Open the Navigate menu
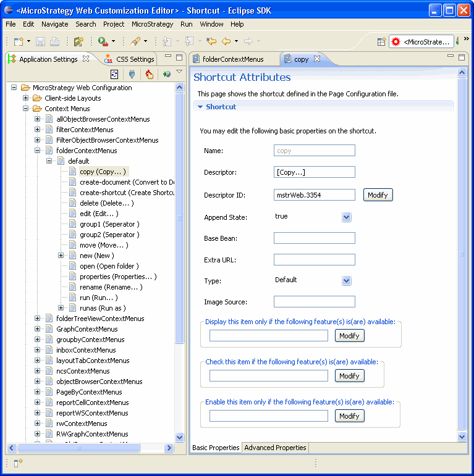Screen dimensions: 474x476 (x=54, y=24)
